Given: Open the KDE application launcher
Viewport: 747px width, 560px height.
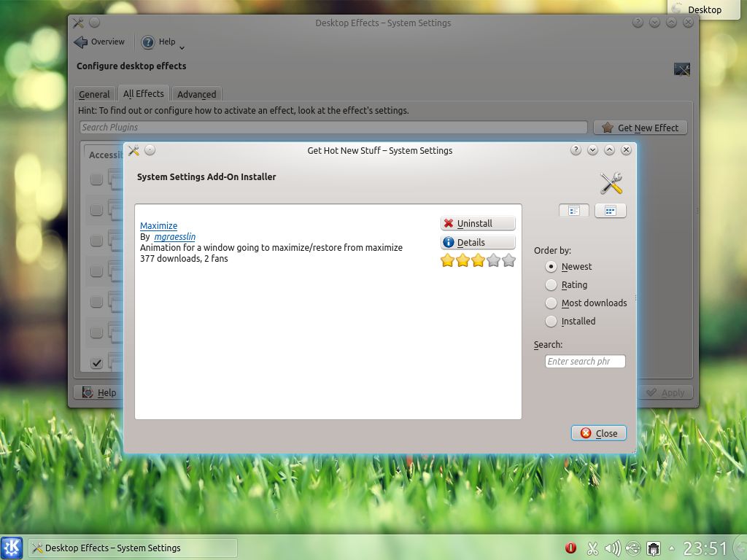Looking at the screenshot, I should [x=12, y=548].
